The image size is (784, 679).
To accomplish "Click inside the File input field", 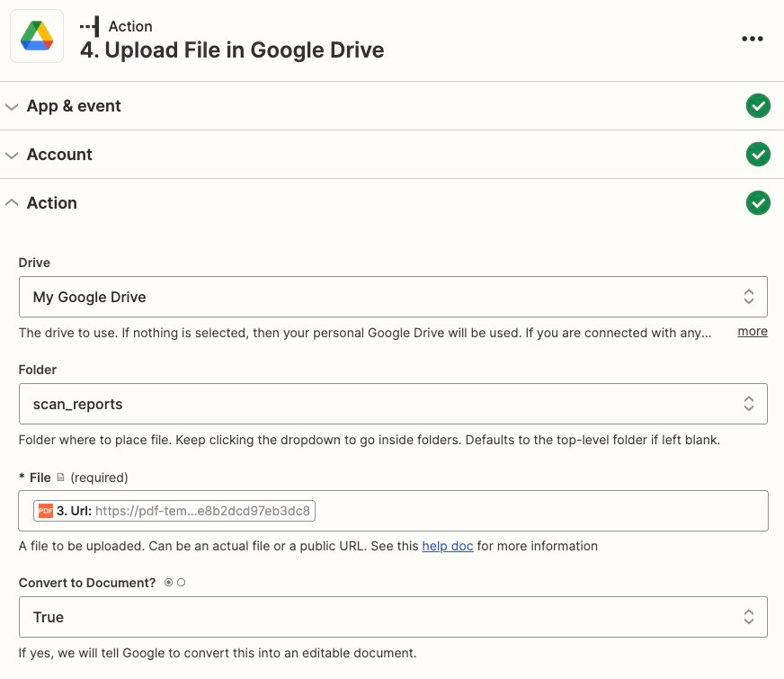I will click(393, 511).
